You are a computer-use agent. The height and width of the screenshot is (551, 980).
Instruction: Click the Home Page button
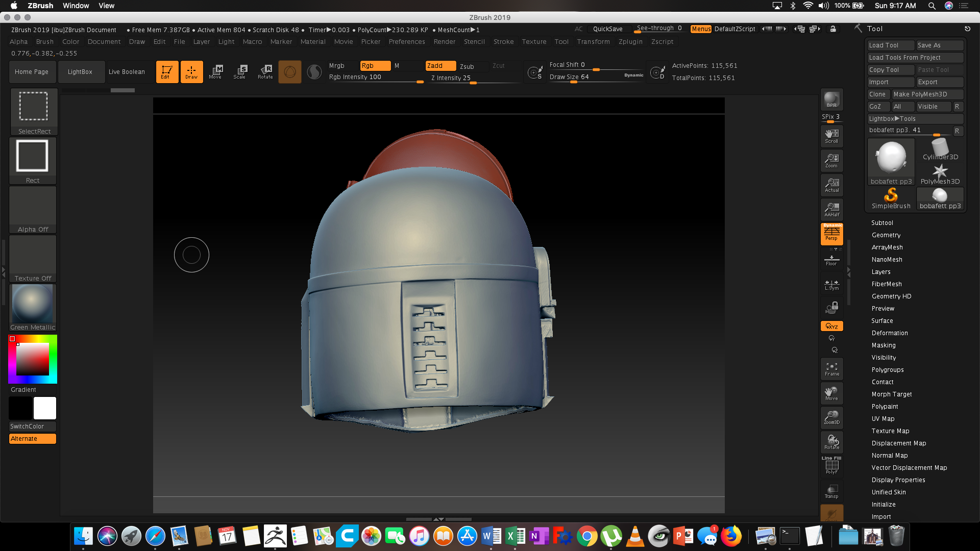(x=32, y=72)
